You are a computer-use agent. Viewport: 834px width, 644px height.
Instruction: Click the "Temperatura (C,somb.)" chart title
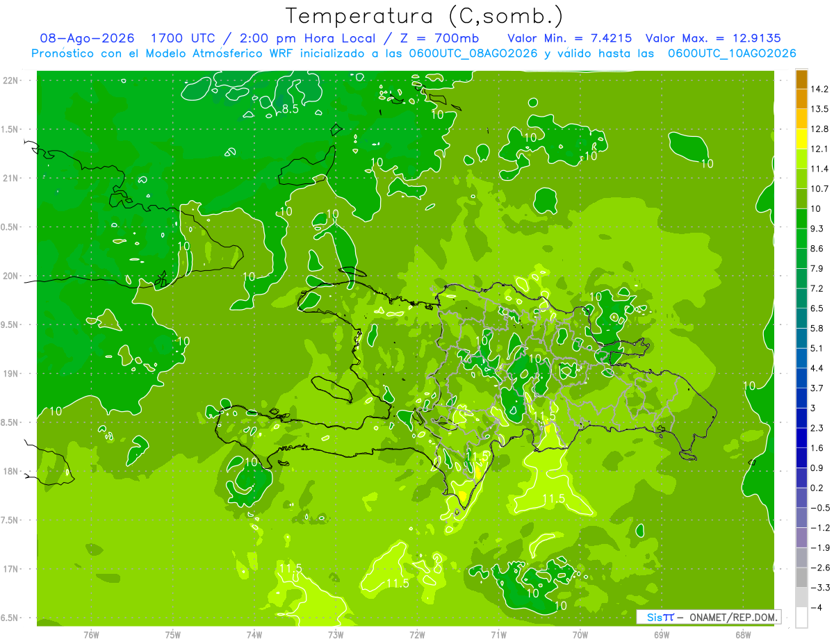425,16
